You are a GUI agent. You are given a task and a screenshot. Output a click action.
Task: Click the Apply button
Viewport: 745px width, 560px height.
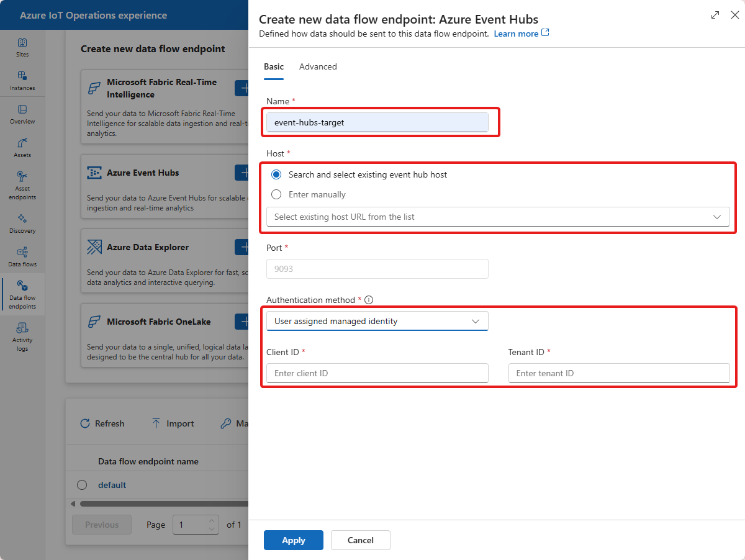click(294, 540)
